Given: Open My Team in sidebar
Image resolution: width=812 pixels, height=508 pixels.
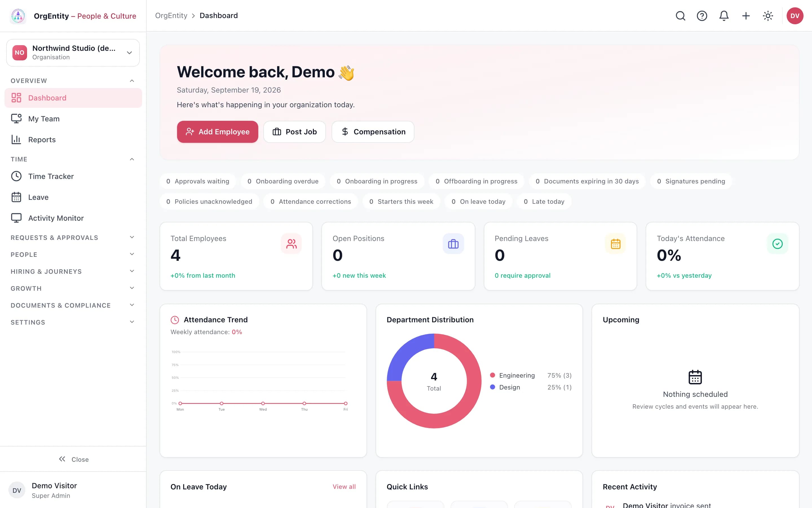Looking at the screenshot, I should pos(73,119).
